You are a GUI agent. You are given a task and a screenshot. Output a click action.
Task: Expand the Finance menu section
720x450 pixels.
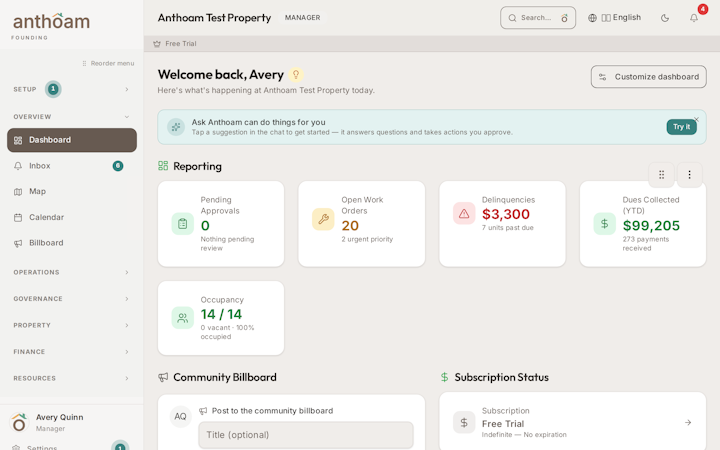pyautogui.click(x=72, y=352)
